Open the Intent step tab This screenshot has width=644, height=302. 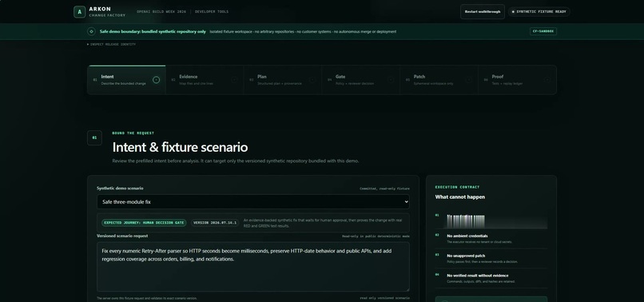pos(126,80)
